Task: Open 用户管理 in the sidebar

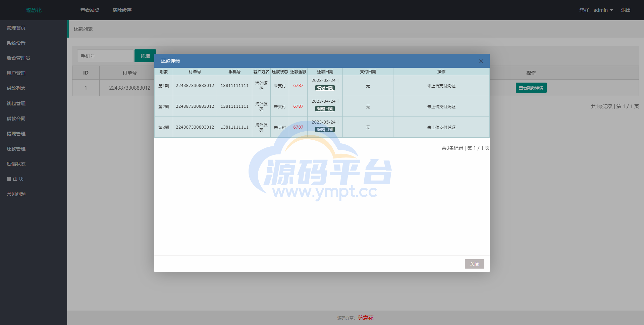Action: [x=16, y=73]
